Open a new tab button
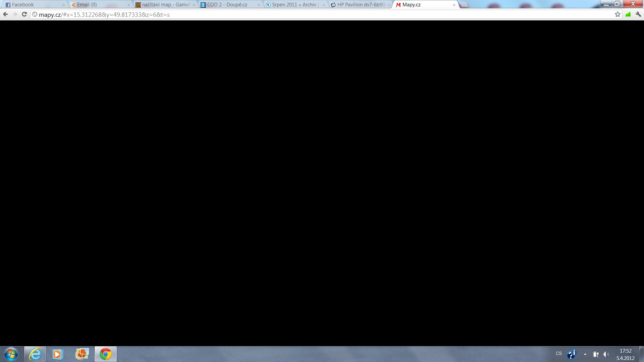644x362 pixels. [x=464, y=5]
